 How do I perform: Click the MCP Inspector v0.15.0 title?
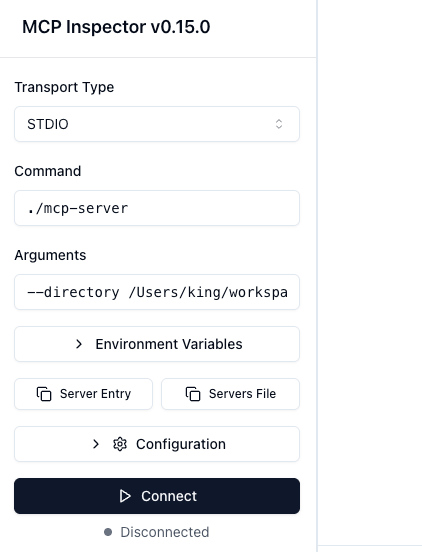[116, 27]
